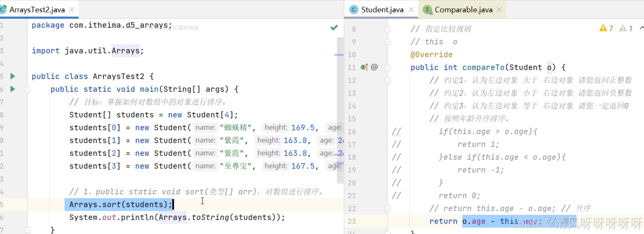Toggle the fold marker on Student.java line 22
Viewport: 644px width, 234px height.
pyautogui.click(x=388, y=208)
